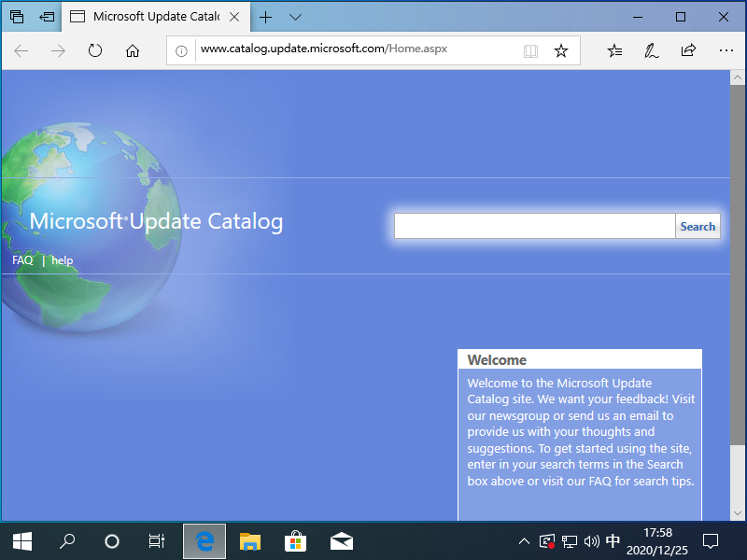
Task: Expand hidden system tray icons
Action: pos(525,541)
